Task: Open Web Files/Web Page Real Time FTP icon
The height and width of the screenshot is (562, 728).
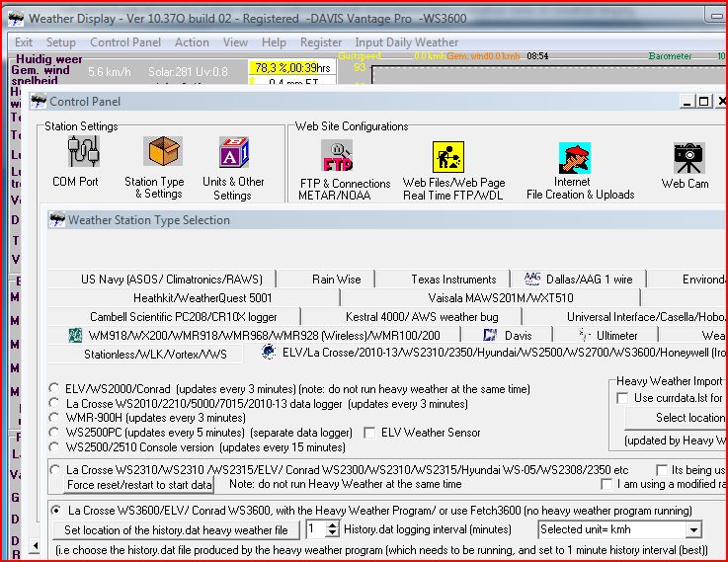Action: point(448,157)
